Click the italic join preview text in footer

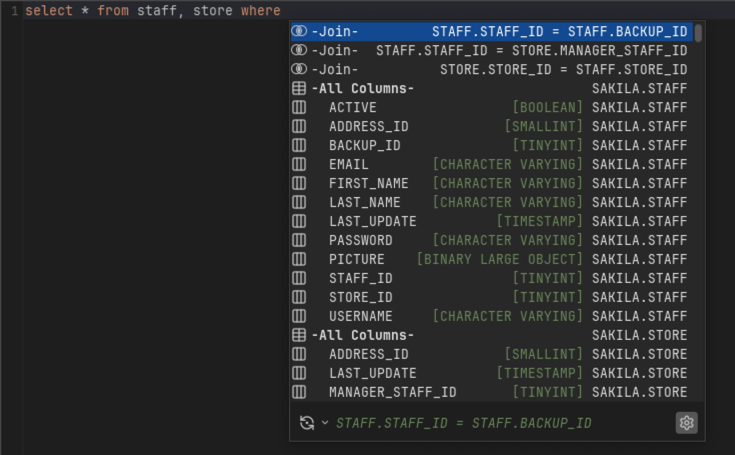(463, 423)
